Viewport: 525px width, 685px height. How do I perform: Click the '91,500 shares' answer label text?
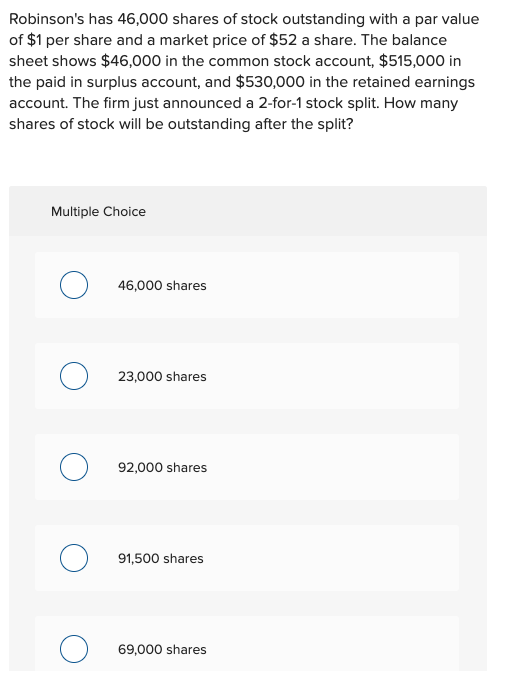[x=161, y=559]
